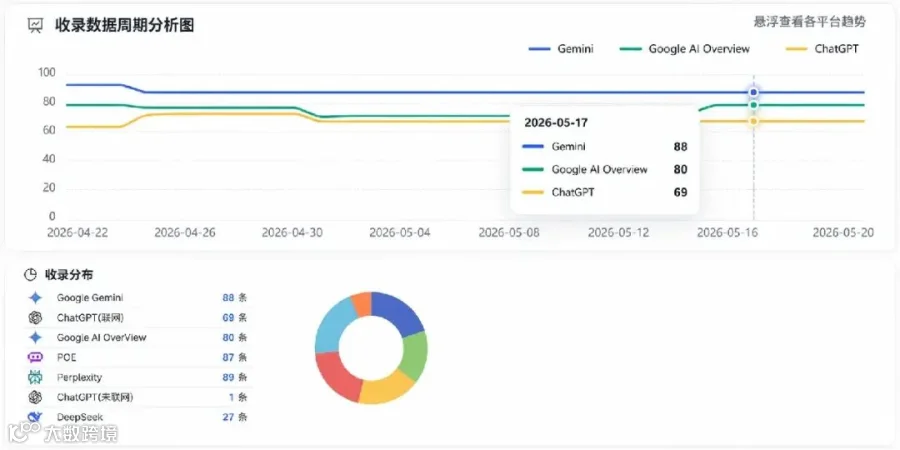
Task: Click the tooltip ChatGPT value 69
Action: point(680,193)
